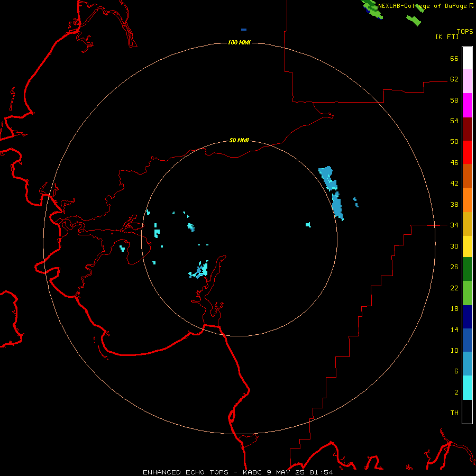Viewport: 476px width, 476px height.
Task: Select the dark green legend swatch
Action: tap(467, 269)
